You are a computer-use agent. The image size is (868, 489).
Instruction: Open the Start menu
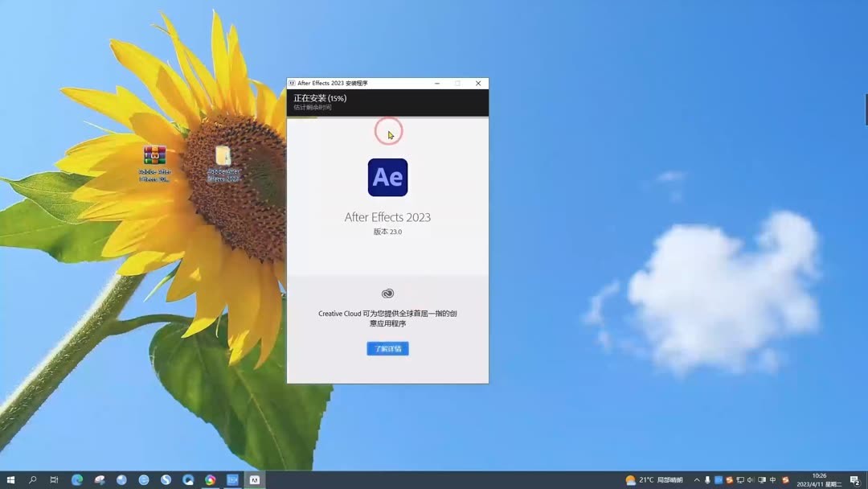coord(10,480)
